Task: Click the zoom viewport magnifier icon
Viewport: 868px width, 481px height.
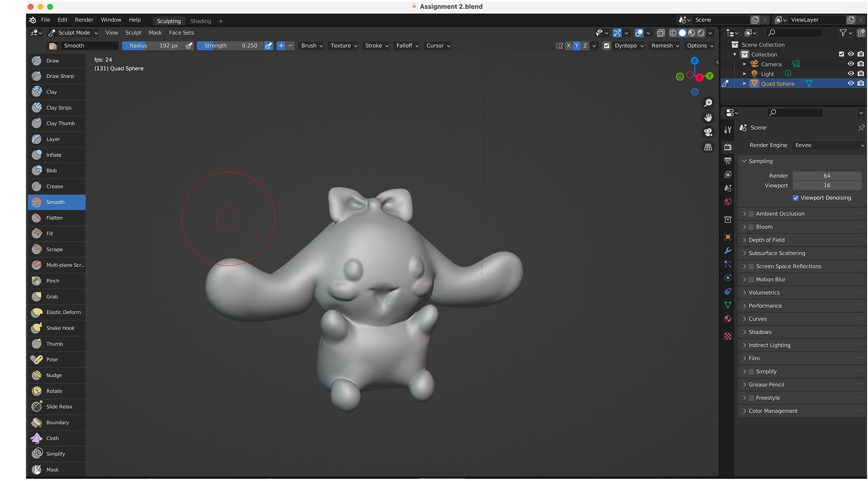Action: click(x=708, y=103)
